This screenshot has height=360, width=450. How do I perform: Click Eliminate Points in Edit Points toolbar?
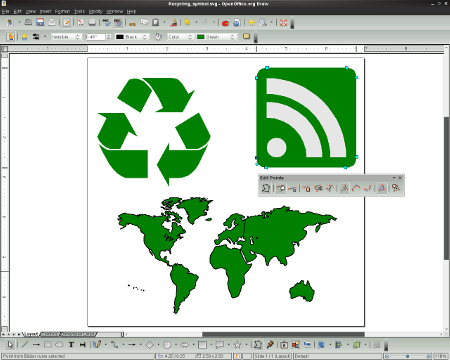[396, 188]
